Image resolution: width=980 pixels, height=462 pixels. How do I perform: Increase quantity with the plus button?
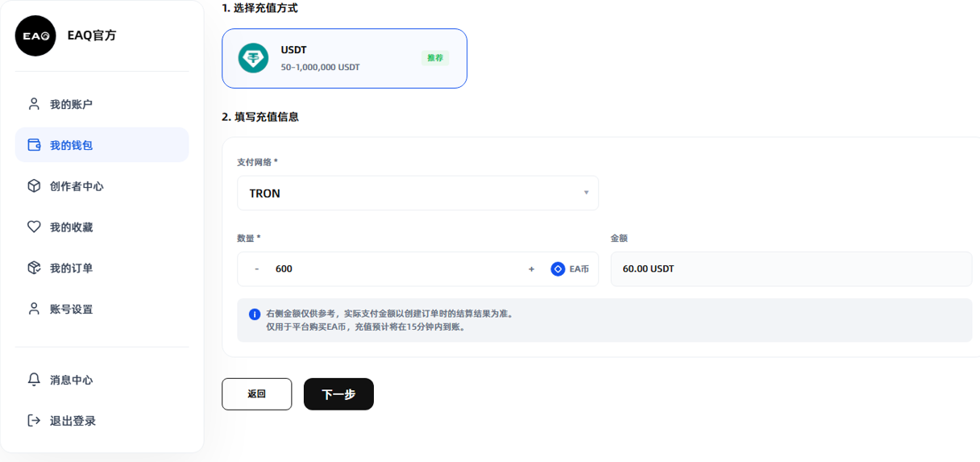pyautogui.click(x=531, y=269)
